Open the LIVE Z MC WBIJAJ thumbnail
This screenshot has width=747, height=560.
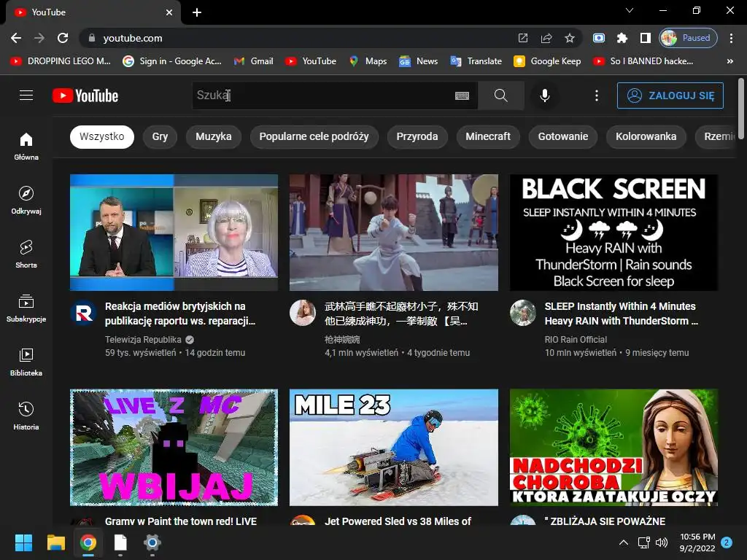point(174,447)
